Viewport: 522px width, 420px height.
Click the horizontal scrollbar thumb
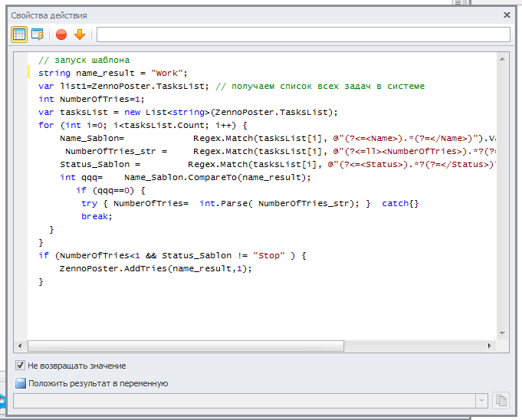(x=185, y=346)
